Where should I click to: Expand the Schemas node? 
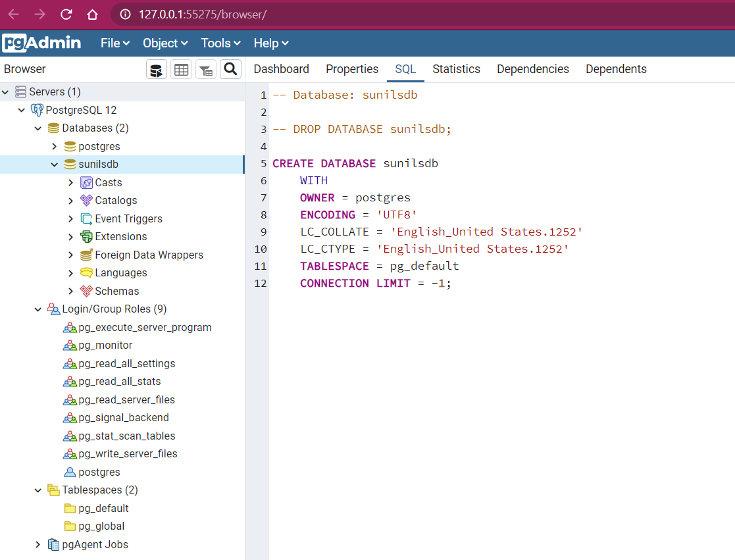[x=71, y=292]
